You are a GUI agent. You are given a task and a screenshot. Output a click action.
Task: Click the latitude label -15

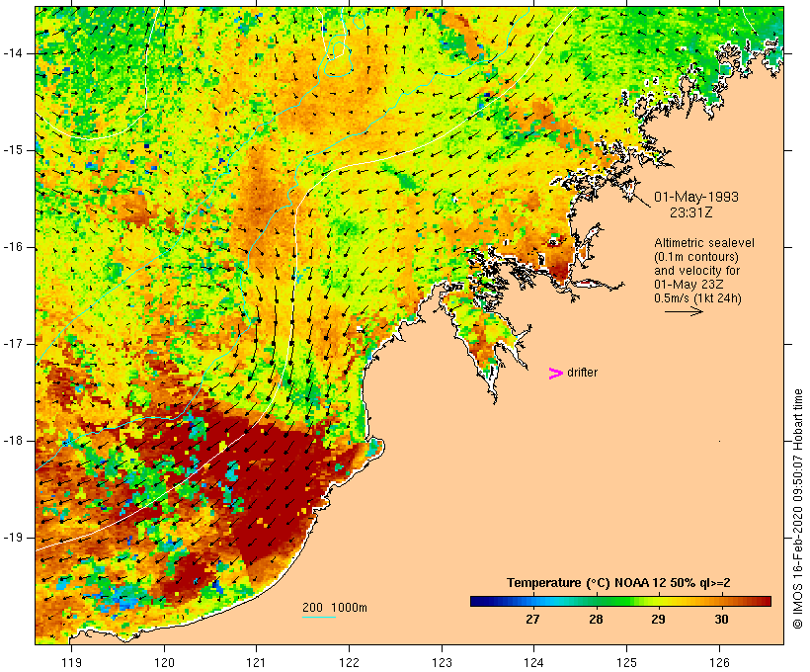(x=14, y=150)
